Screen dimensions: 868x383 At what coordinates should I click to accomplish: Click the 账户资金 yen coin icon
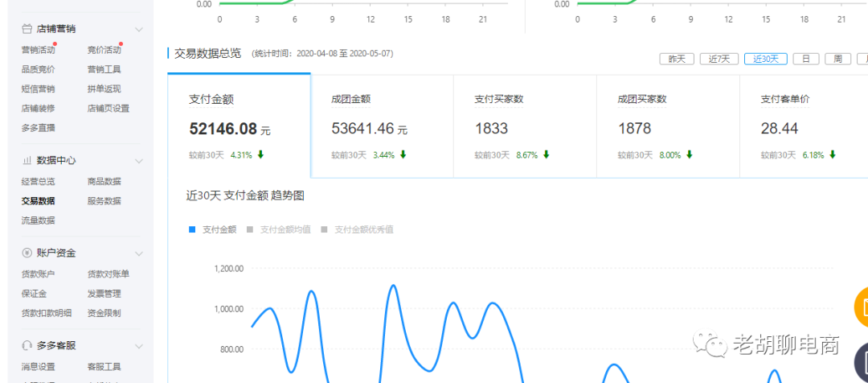coord(27,253)
